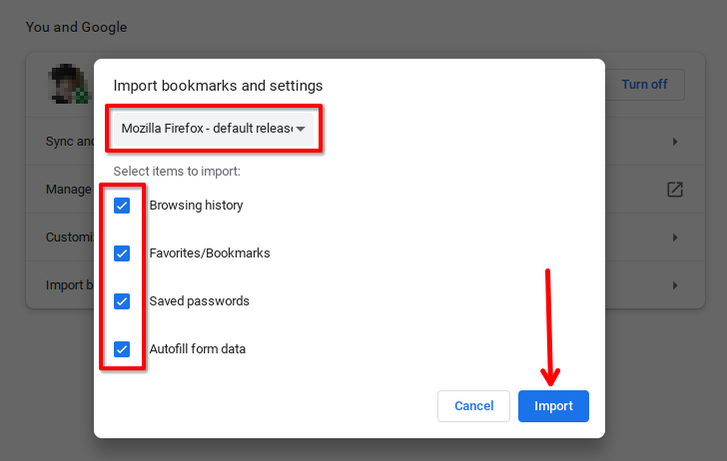Uncheck the Autofill form data checkbox
The height and width of the screenshot is (461, 727).
tap(122, 349)
